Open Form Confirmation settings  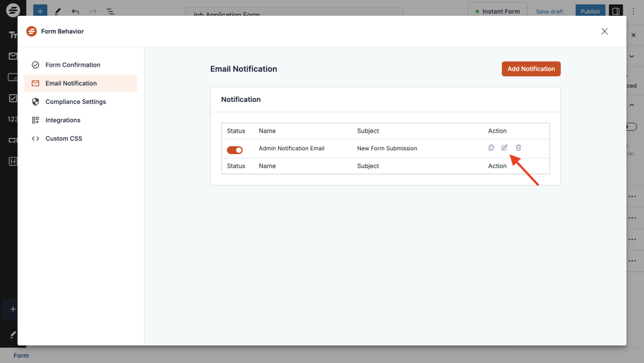click(74, 65)
